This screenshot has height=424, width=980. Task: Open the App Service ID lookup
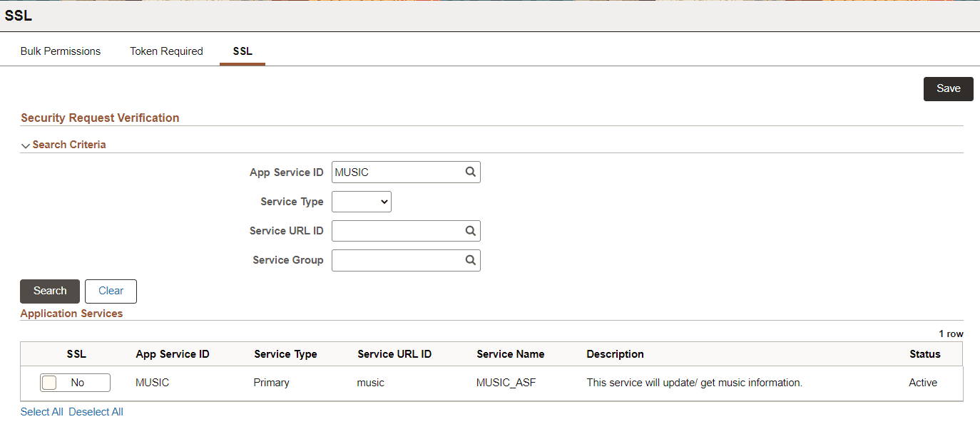(470, 172)
